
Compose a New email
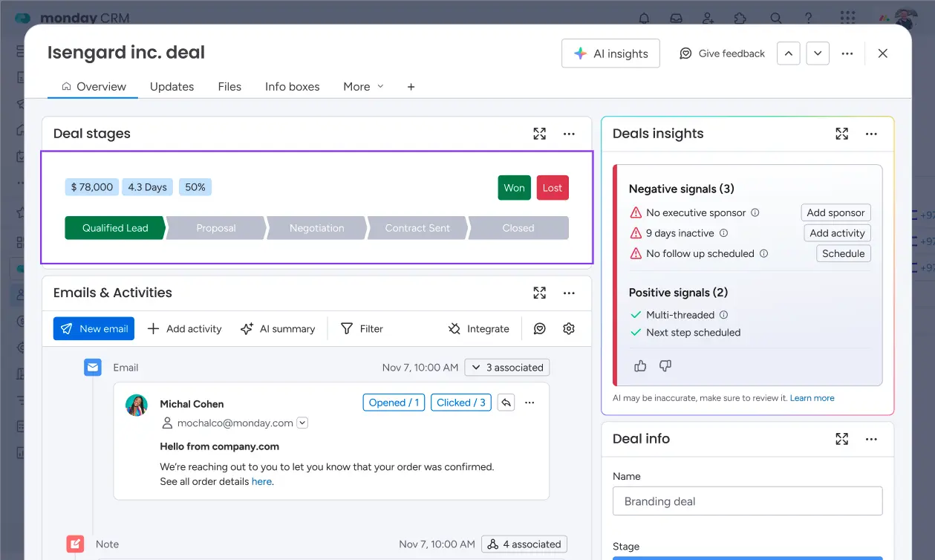point(94,328)
